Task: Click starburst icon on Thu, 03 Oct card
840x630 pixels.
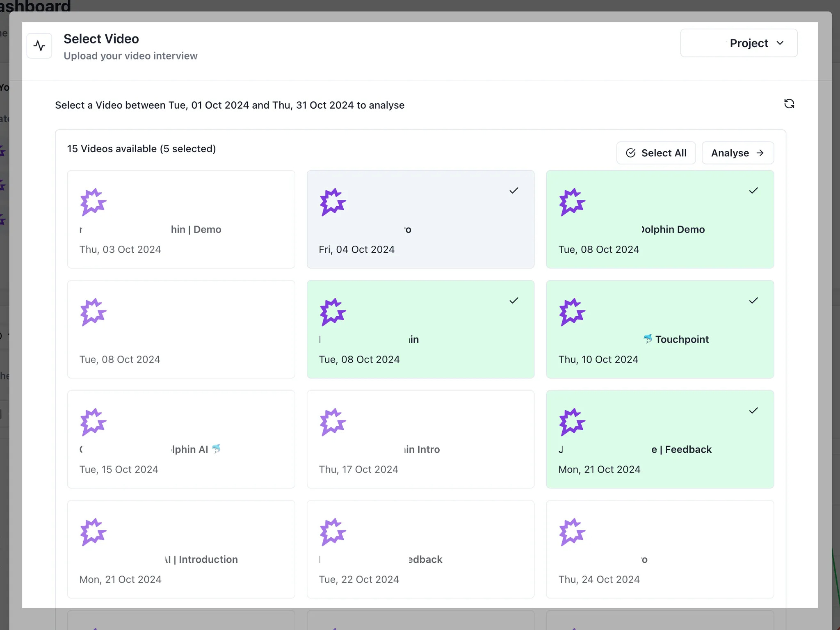Action: 94,202
